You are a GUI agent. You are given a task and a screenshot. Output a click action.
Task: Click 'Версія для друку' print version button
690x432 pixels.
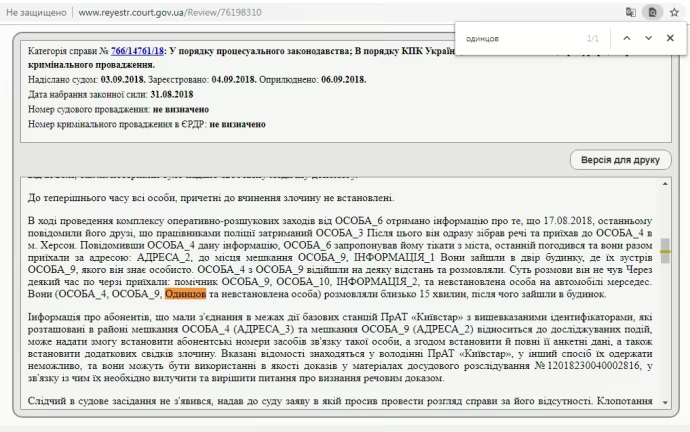[619, 160]
